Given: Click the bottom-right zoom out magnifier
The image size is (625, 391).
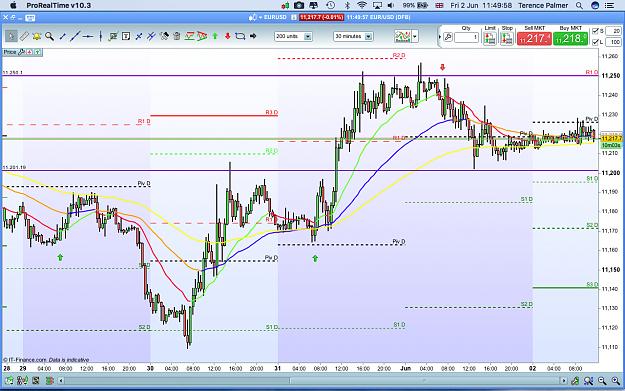Looking at the screenshot, I should coord(602,381).
